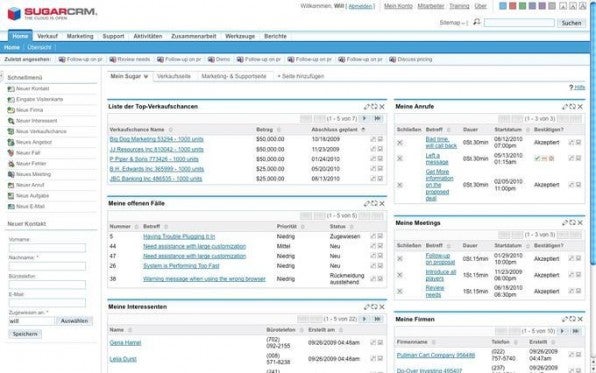Go to next page of Meine Interessenten
The height and width of the screenshot is (373, 596).
coord(365,319)
